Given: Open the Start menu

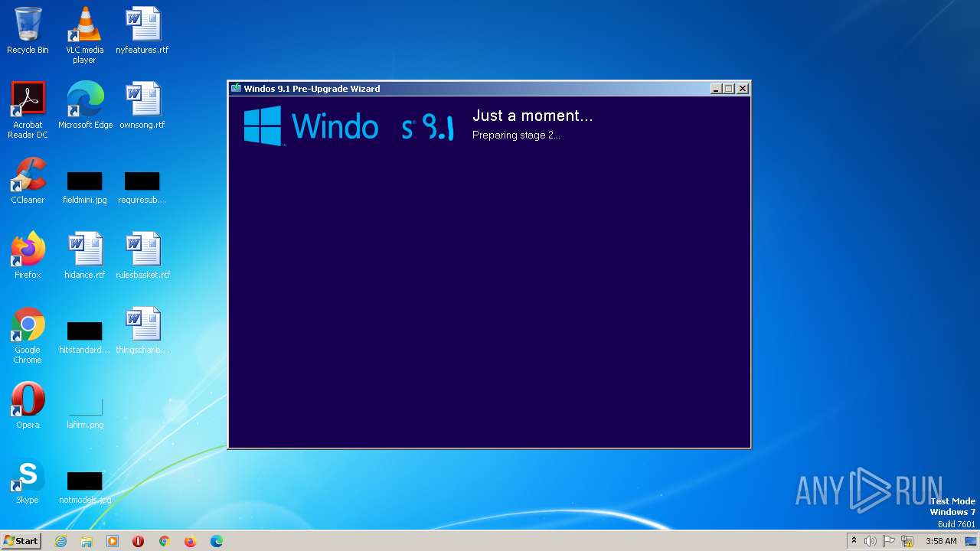Looking at the screenshot, I should (21, 541).
